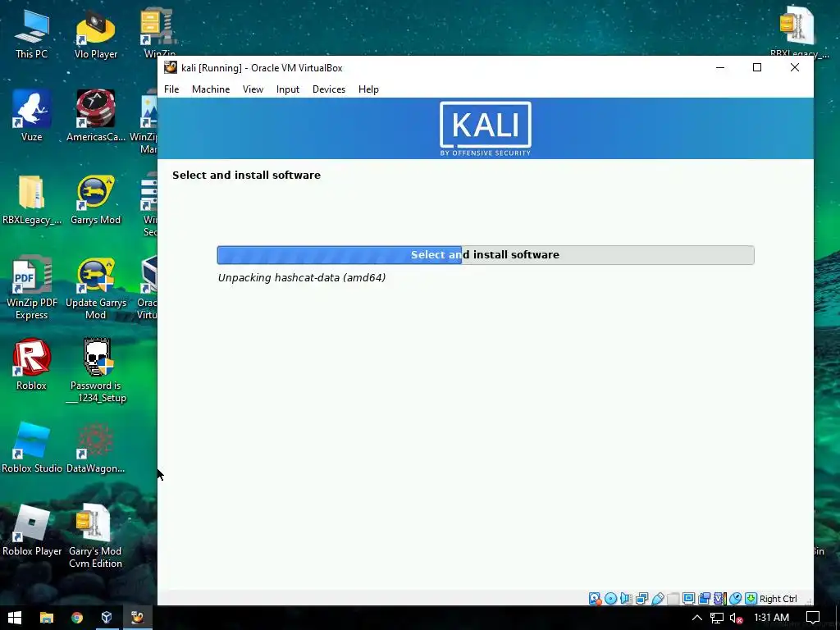Close the kali VirtualBox window

pos(794,67)
